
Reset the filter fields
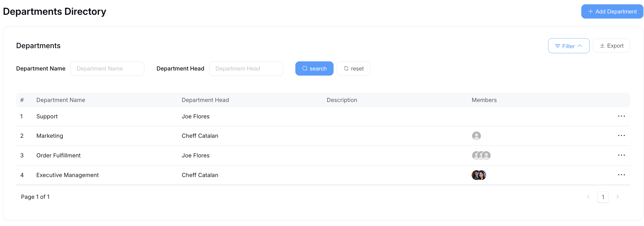353,69
